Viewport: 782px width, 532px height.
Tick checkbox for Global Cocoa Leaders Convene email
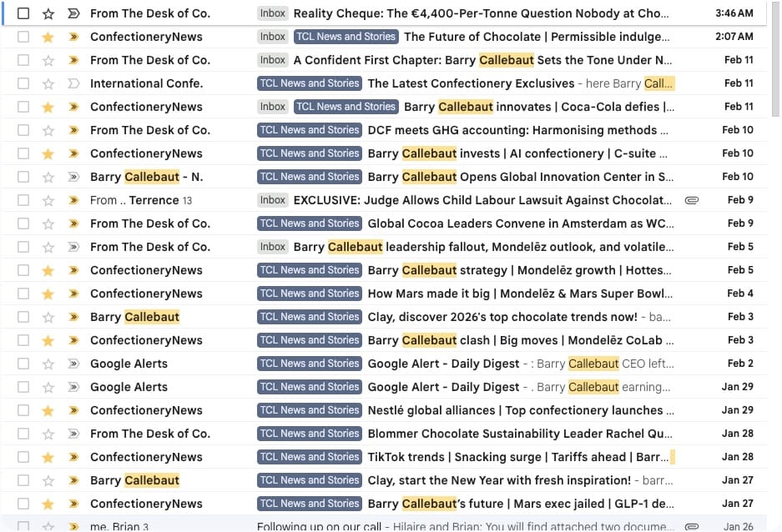tap(23, 223)
